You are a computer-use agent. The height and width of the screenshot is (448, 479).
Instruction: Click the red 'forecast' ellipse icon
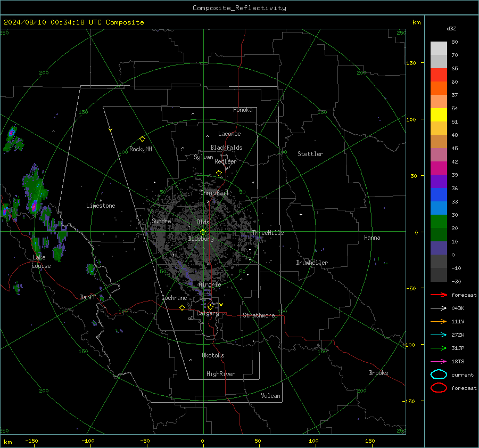[439, 388]
